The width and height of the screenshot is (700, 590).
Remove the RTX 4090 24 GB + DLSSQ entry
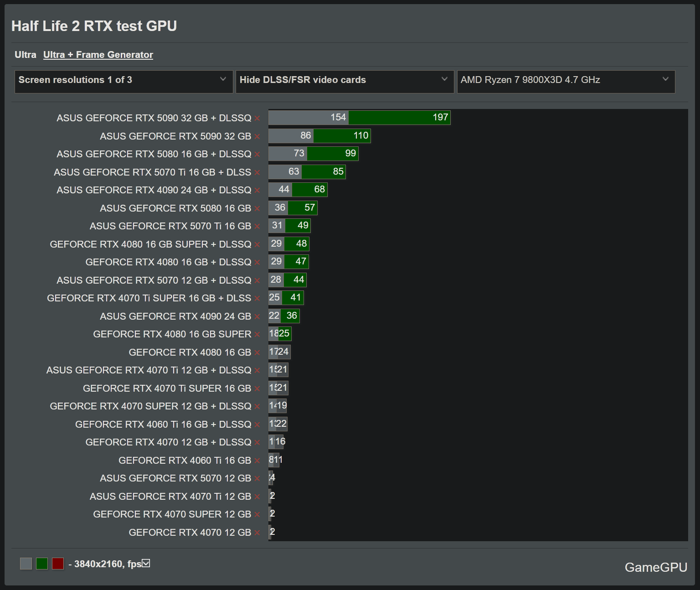tap(257, 191)
